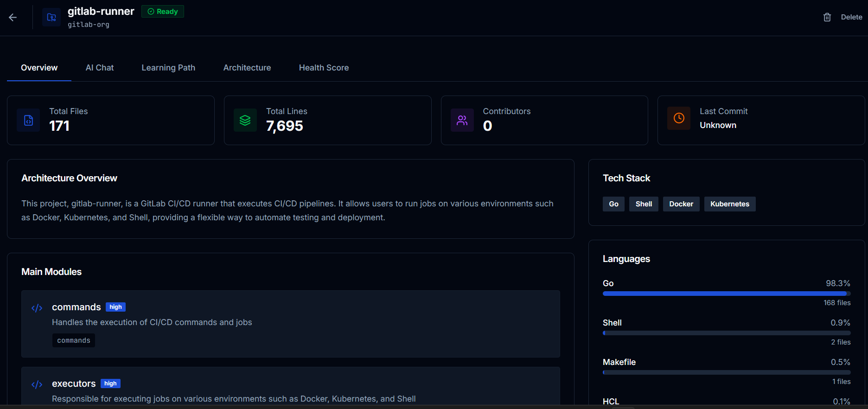Screen dimensions: 868x409
Task: Select the Docker tech stack tag
Action: [x=681, y=204]
